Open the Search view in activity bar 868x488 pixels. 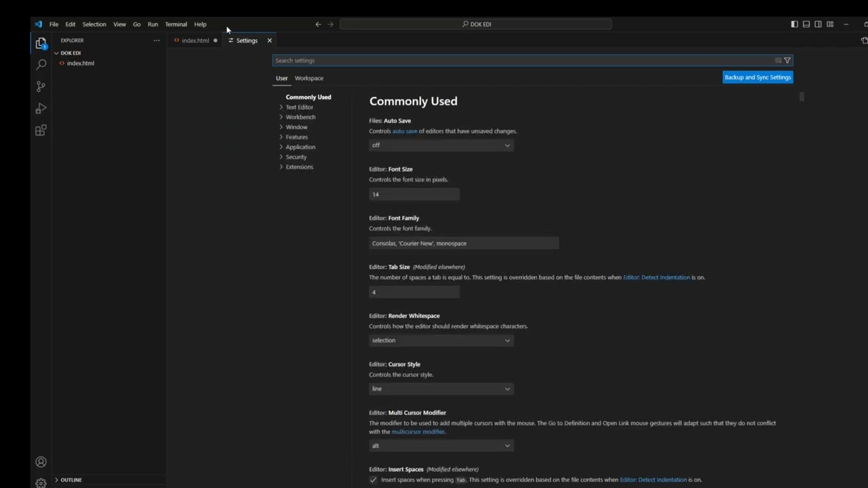(x=41, y=64)
